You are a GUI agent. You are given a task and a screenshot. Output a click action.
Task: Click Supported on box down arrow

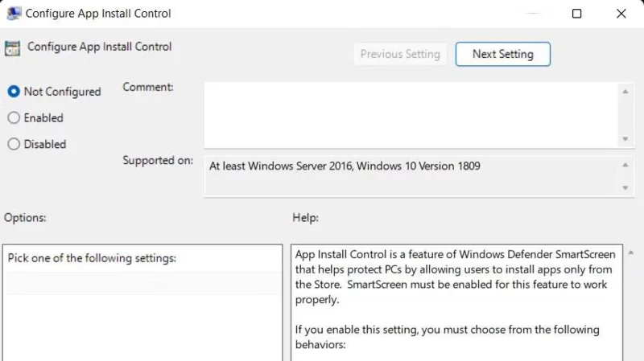[625, 188]
